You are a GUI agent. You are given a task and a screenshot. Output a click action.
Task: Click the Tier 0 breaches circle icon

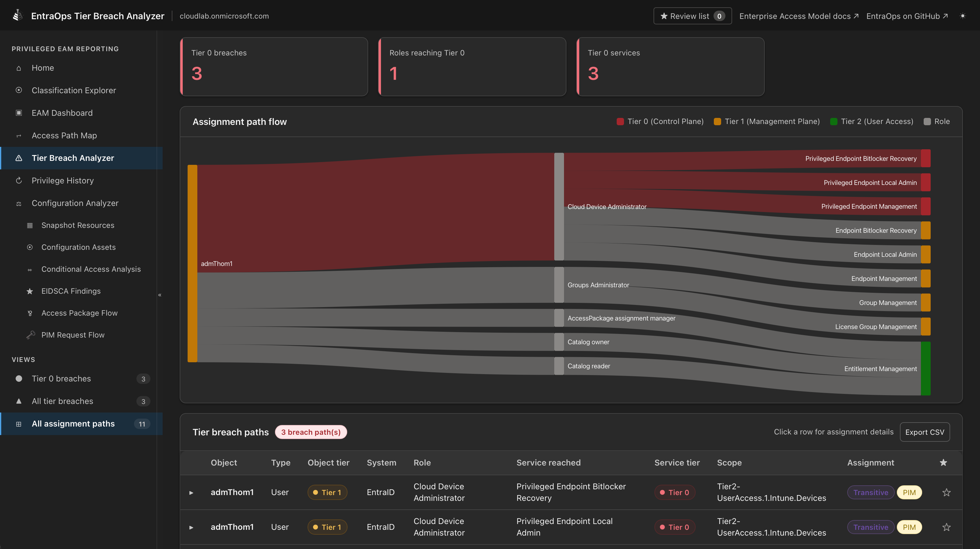19,378
